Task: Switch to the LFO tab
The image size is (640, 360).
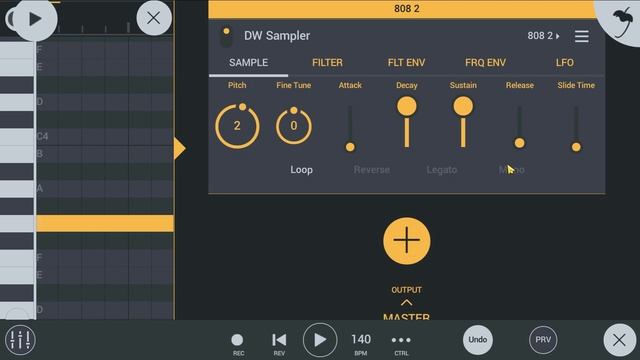Action: [x=564, y=63]
